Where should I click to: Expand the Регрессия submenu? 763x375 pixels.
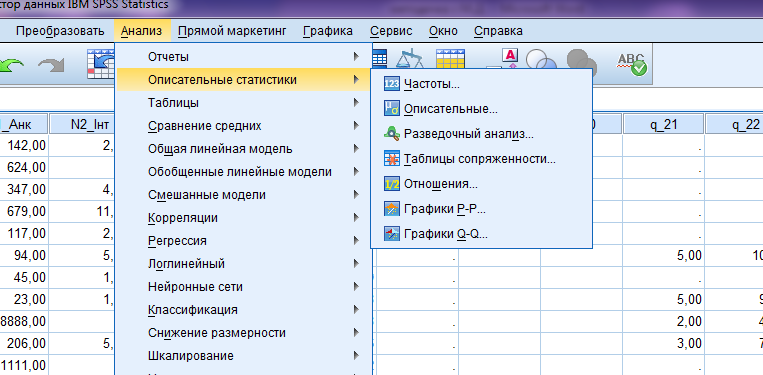tap(243, 241)
